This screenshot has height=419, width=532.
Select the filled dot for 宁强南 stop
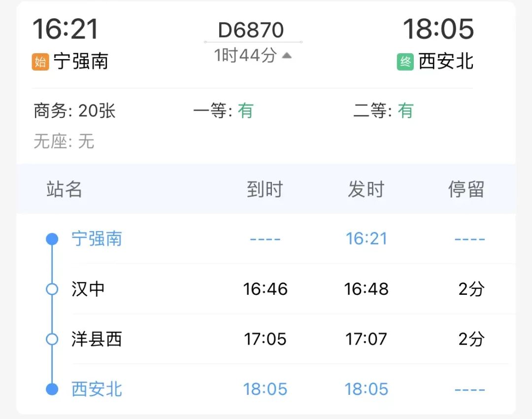tap(52, 239)
